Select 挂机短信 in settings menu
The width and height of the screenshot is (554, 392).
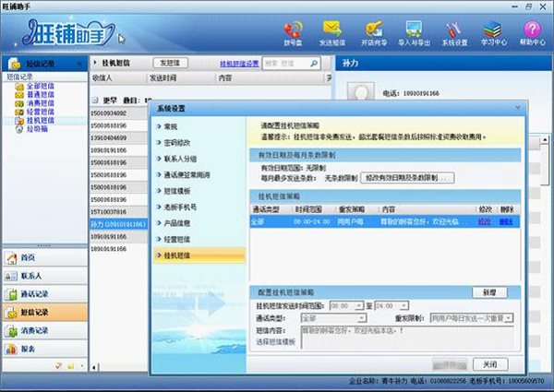[199, 255]
